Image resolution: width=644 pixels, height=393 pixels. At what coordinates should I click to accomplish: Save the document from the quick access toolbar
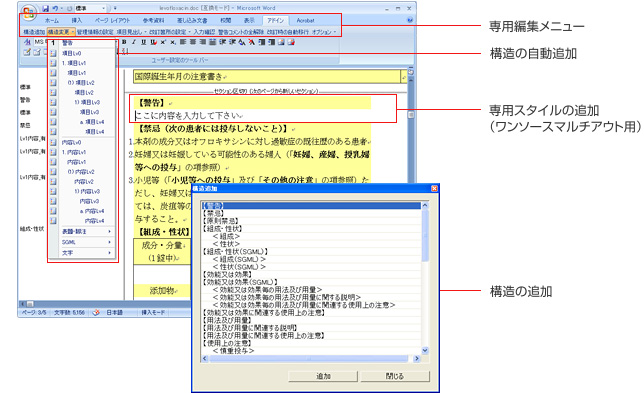point(46,8)
